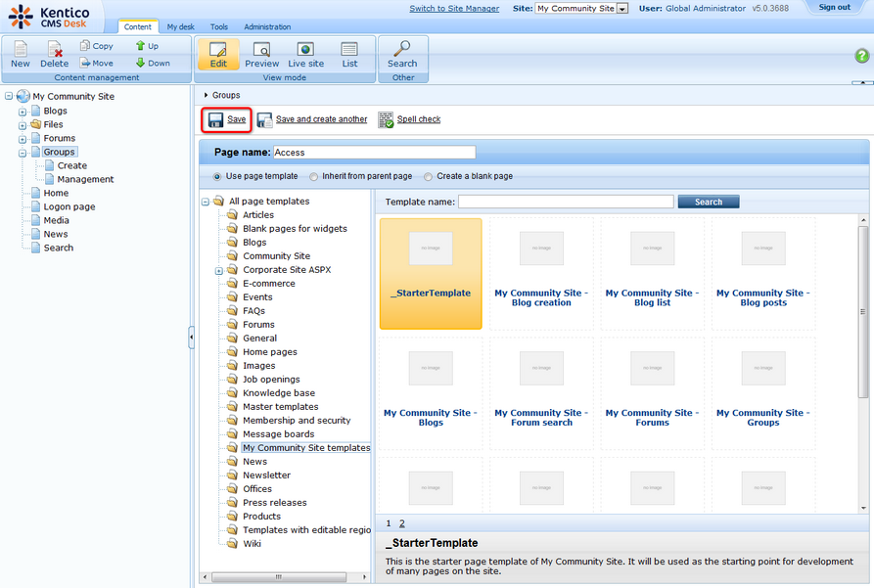Select My Community Site - Forum search template
Screen dimensions: 874x588
click(541, 393)
